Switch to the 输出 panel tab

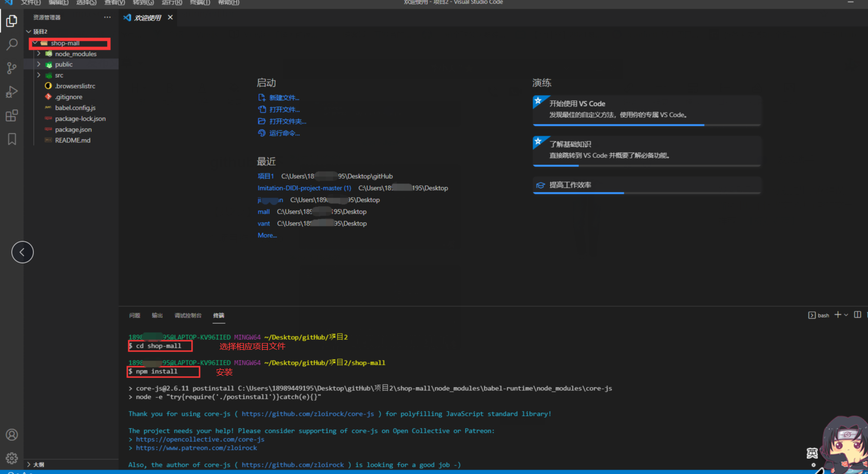(157, 315)
